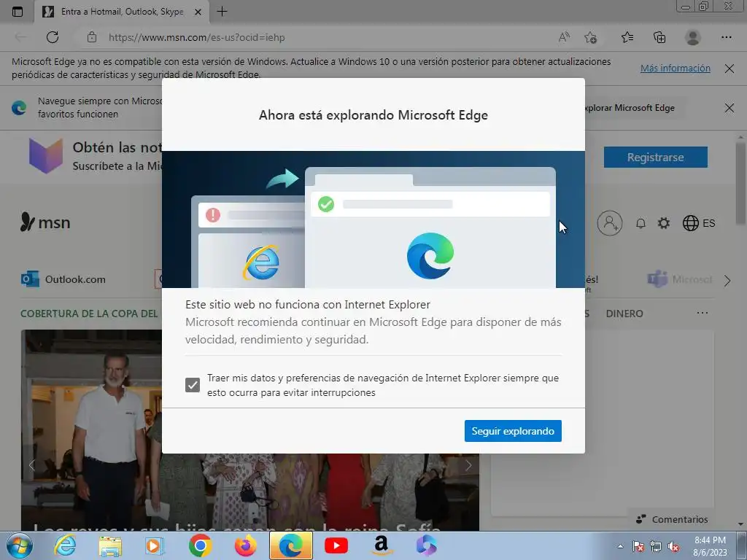
Task: Launch Google Chrome from taskbar
Action: click(200, 545)
